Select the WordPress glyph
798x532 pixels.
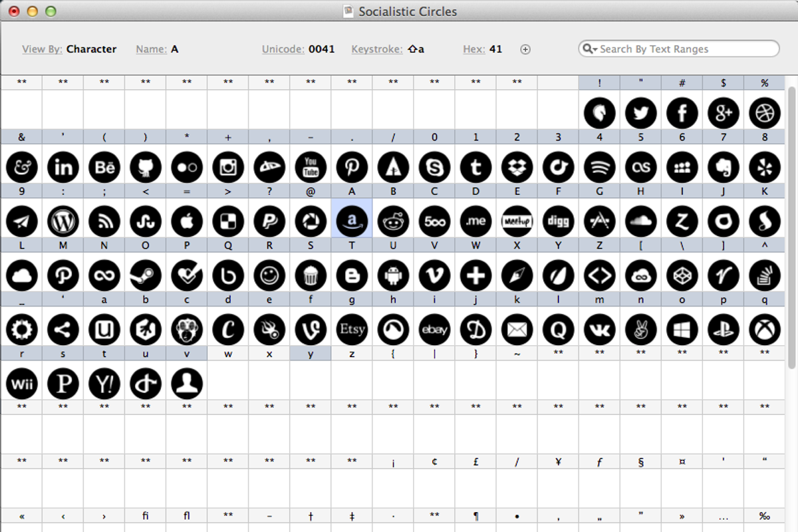click(63, 221)
